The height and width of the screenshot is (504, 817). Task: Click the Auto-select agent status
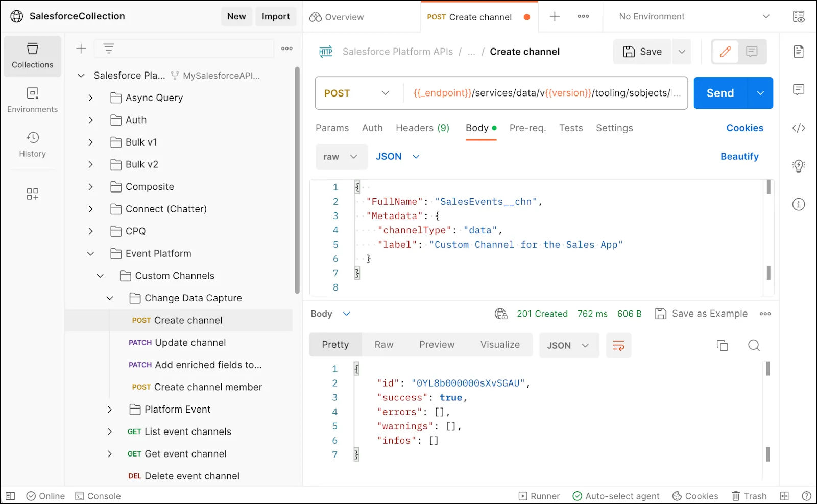click(616, 496)
